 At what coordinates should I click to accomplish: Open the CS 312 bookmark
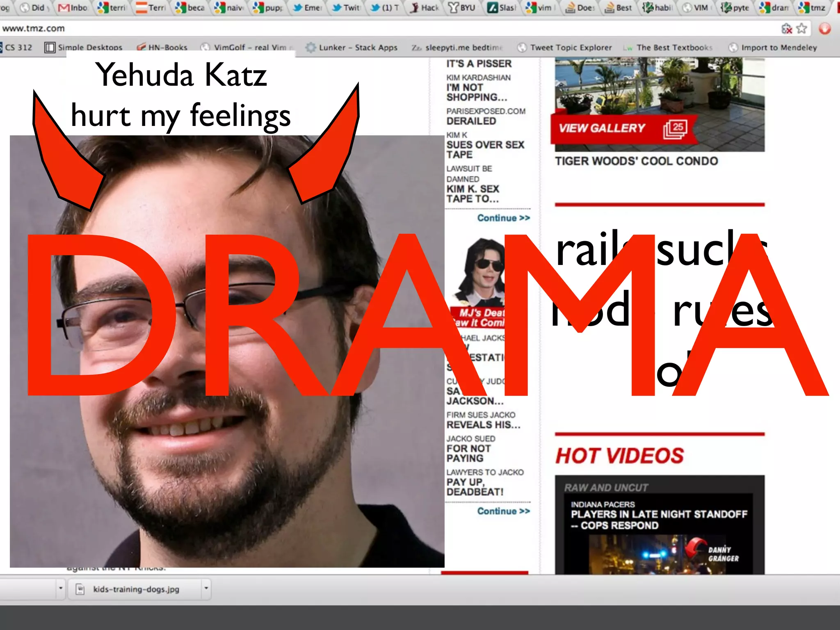point(16,47)
